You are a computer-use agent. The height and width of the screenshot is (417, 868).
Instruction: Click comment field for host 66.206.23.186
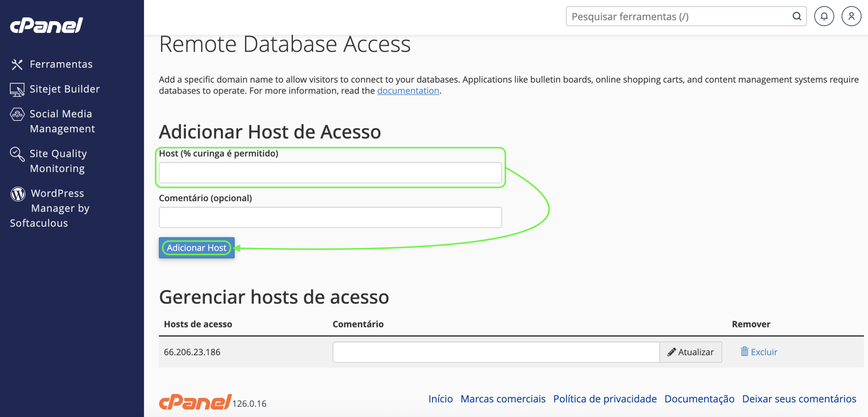(496, 352)
